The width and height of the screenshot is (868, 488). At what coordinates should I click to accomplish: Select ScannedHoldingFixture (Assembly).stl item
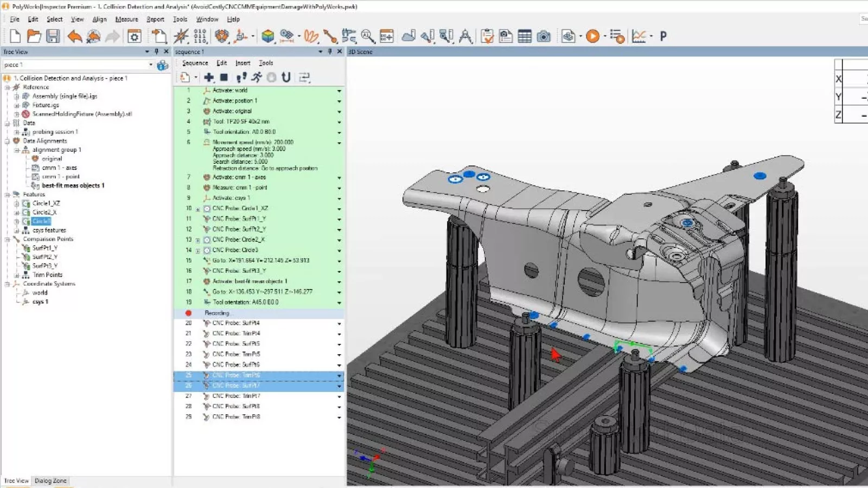[81, 114]
